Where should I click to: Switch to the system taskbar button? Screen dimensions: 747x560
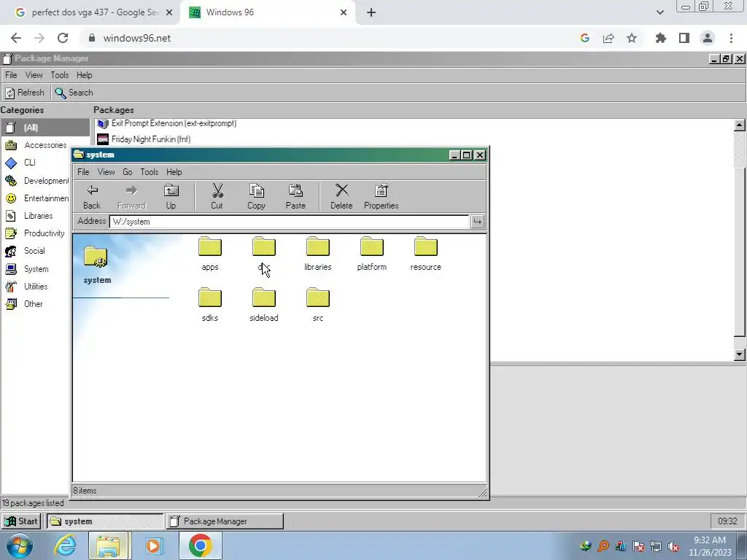pyautogui.click(x=105, y=521)
